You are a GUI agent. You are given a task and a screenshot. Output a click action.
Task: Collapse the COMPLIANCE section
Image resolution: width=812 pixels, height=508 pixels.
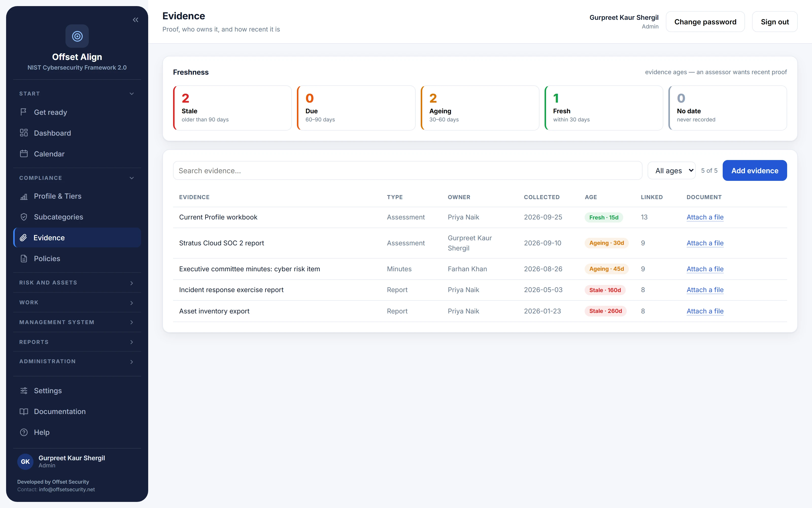(x=77, y=178)
